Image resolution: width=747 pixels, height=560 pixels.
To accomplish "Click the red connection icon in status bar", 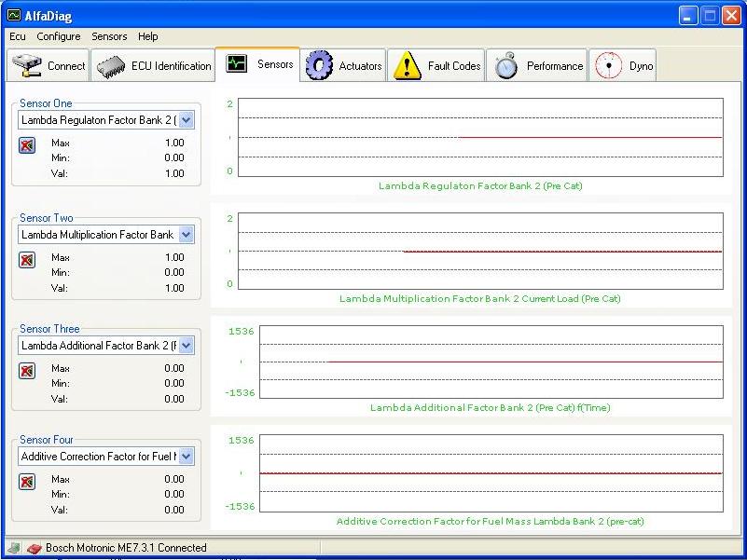I will (x=34, y=548).
